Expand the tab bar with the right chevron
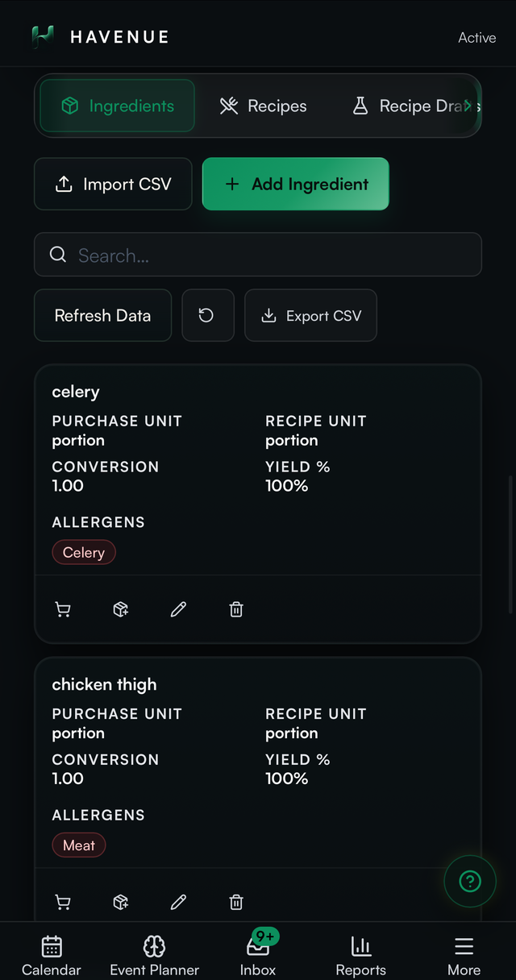 [x=468, y=106]
